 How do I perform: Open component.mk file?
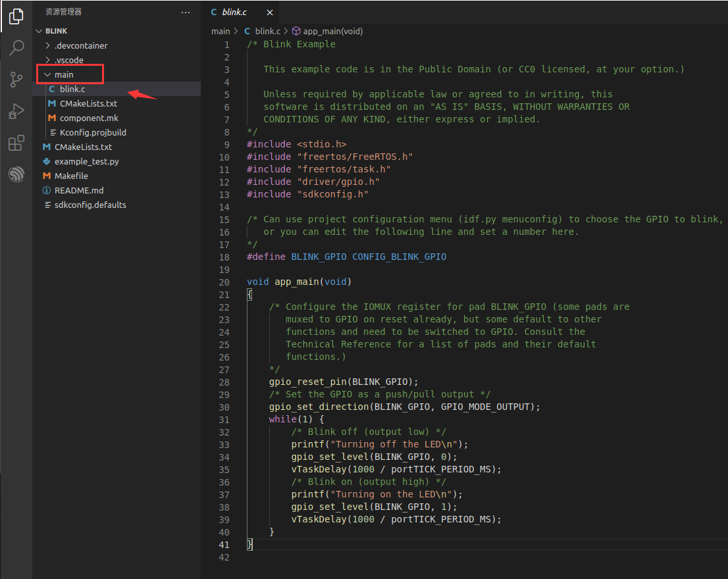pyautogui.click(x=89, y=118)
